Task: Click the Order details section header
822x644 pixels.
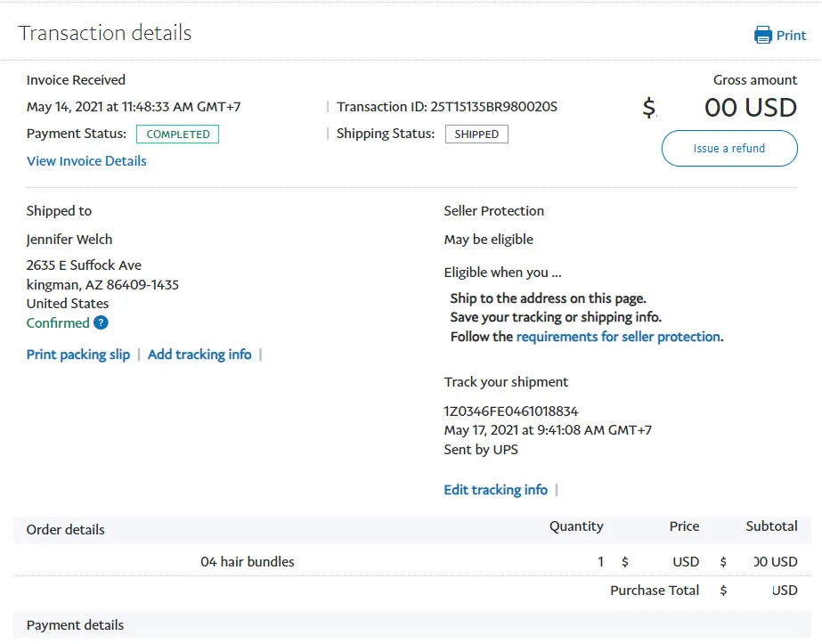Action: [66, 530]
